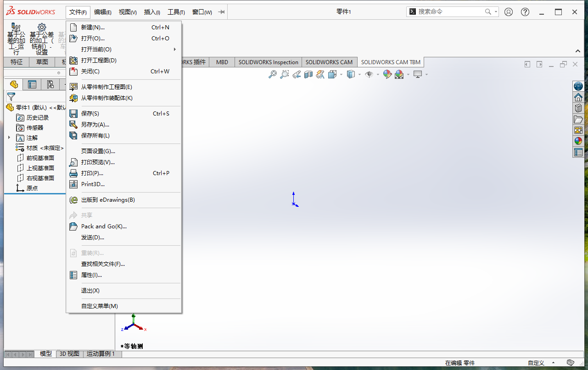
Task: Toggle Hide/Show Items eye icon
Action: 369,74
